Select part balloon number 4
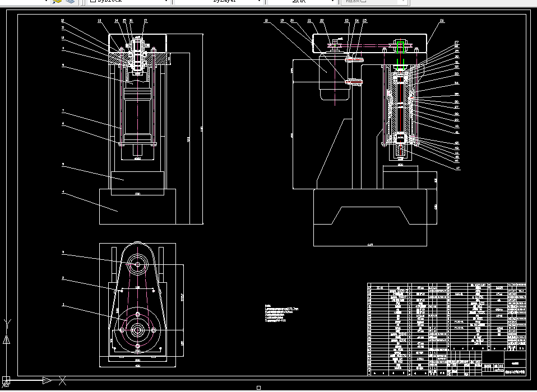This screenshot has height=392, width=537. (x=63, y=192)
